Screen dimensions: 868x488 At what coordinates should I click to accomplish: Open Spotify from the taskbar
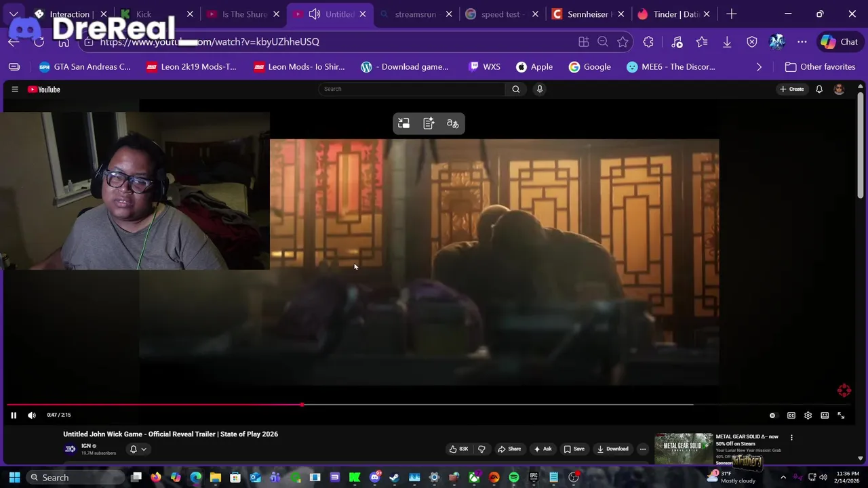pos(514,478)
